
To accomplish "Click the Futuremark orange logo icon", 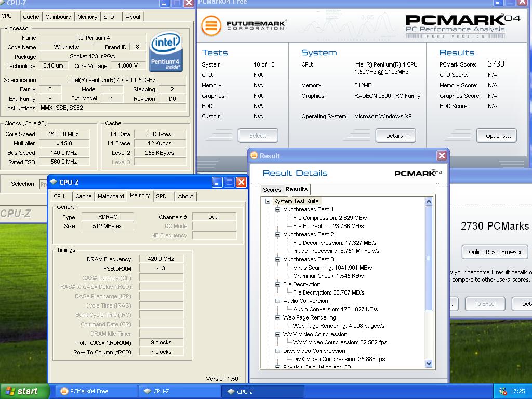I will click(211, 25).
